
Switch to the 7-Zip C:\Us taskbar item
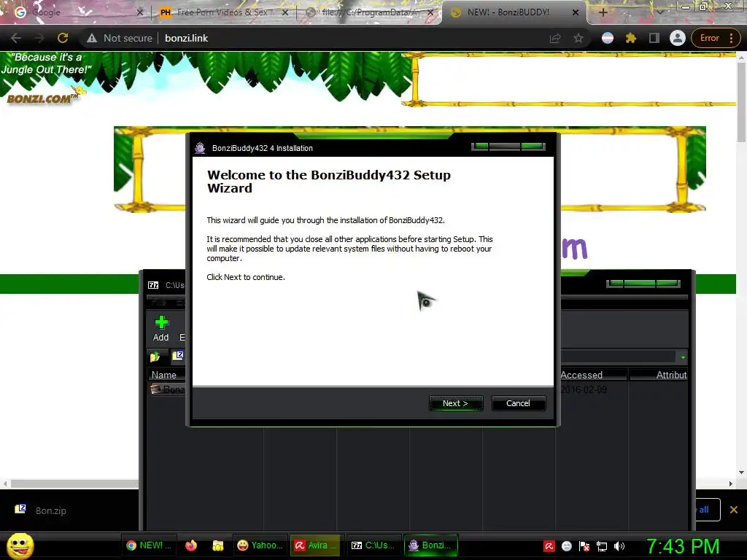pos(373,545)
